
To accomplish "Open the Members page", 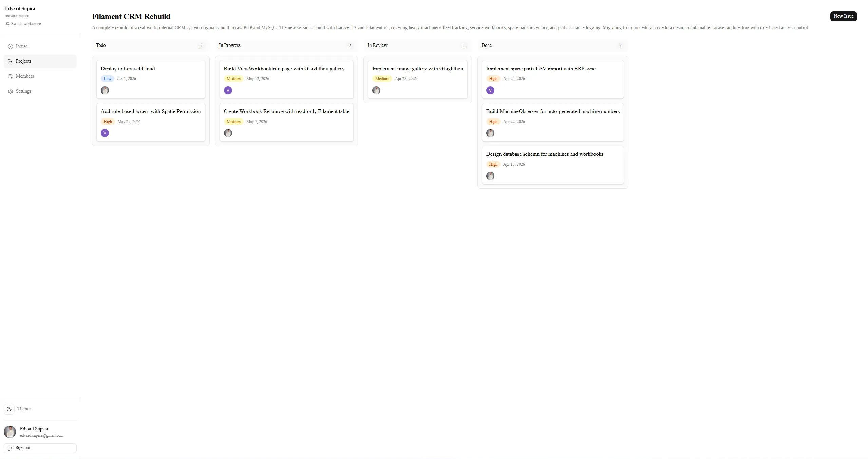I will coord(40,76).
